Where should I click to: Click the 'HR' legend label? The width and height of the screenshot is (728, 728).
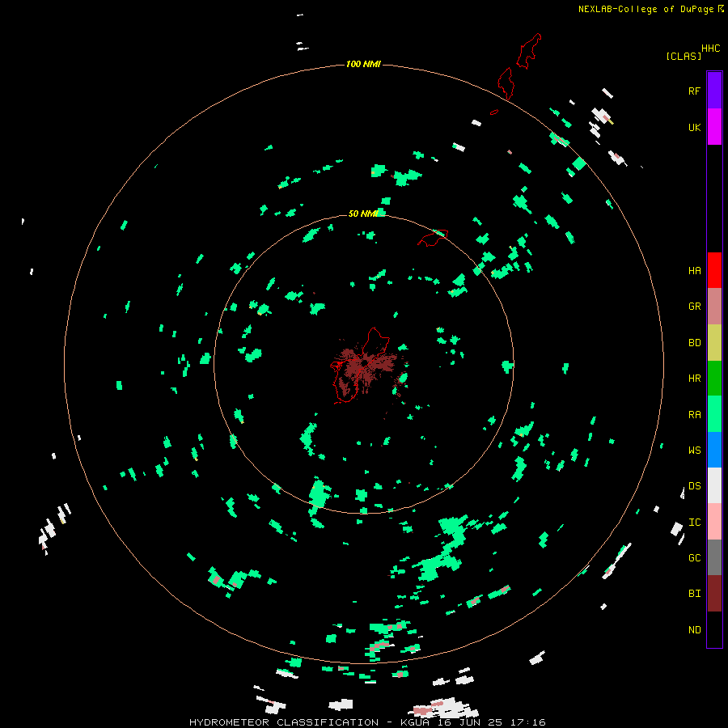click(x=694, y=379)
